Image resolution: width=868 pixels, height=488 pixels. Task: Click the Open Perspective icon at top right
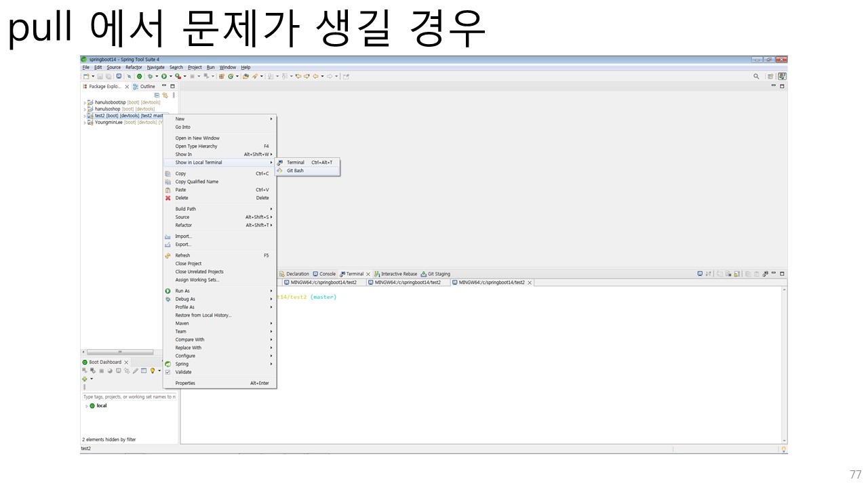[770, 77]
